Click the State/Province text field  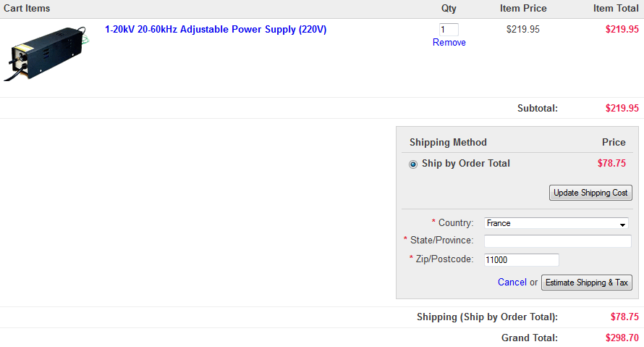coord(557,241)
